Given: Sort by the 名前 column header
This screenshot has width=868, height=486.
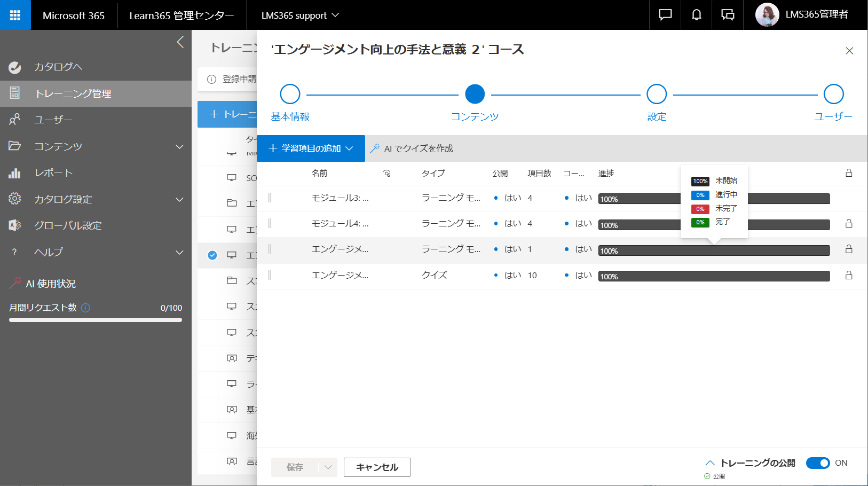Looking at the screenshot, I should [320, 173].
